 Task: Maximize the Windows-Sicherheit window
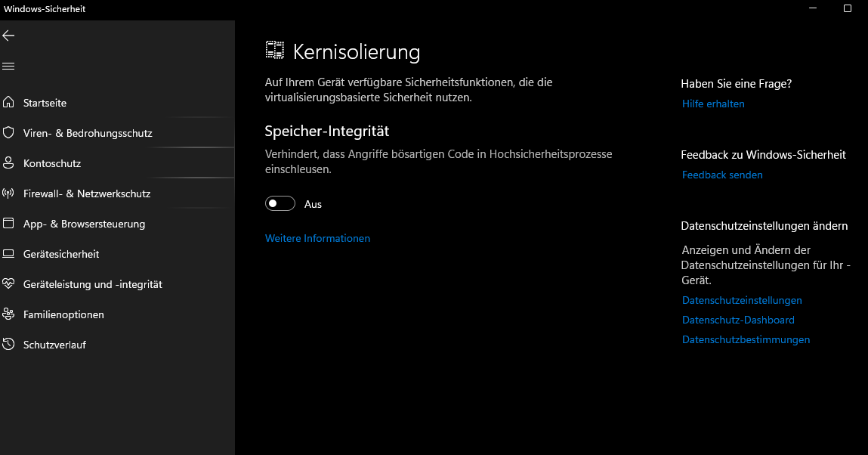847,8
